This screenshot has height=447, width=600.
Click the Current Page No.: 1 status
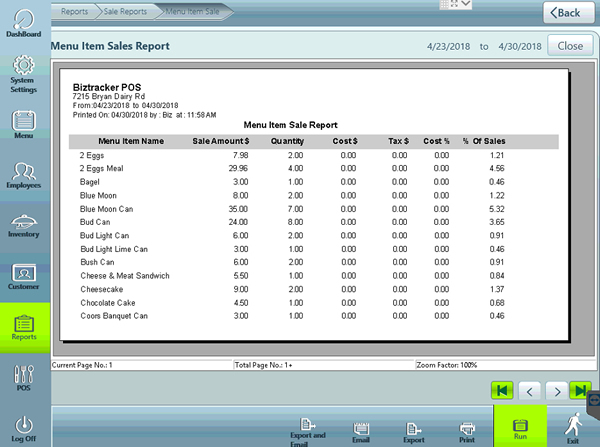click(82, 365)
